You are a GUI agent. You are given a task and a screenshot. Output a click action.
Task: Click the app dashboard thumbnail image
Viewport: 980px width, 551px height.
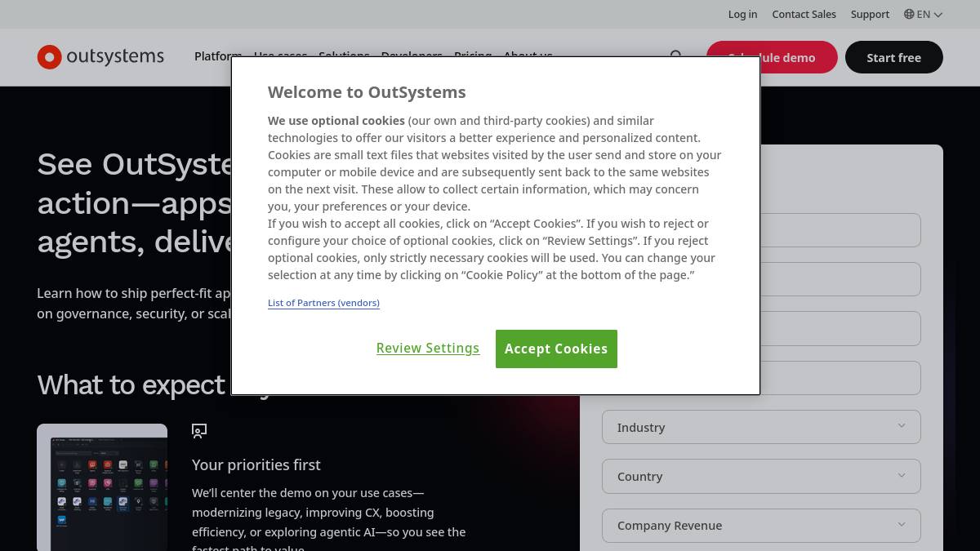click(102, 487)
